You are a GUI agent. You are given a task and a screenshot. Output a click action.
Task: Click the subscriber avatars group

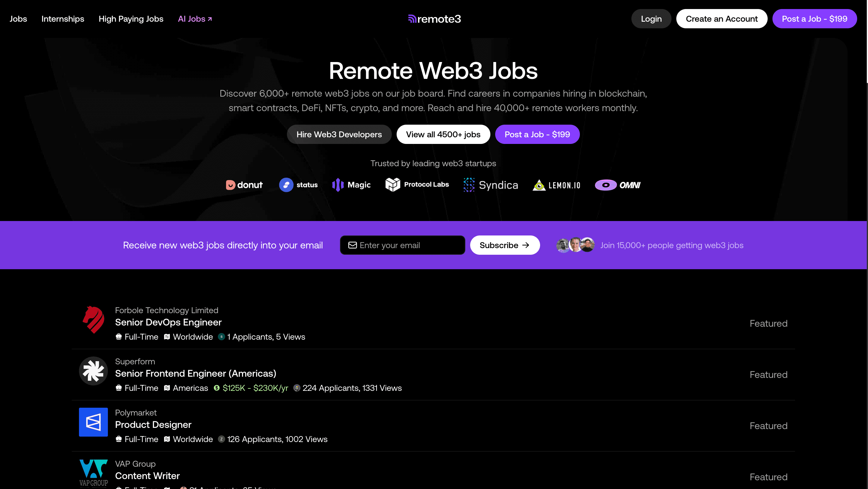(575, 245)
